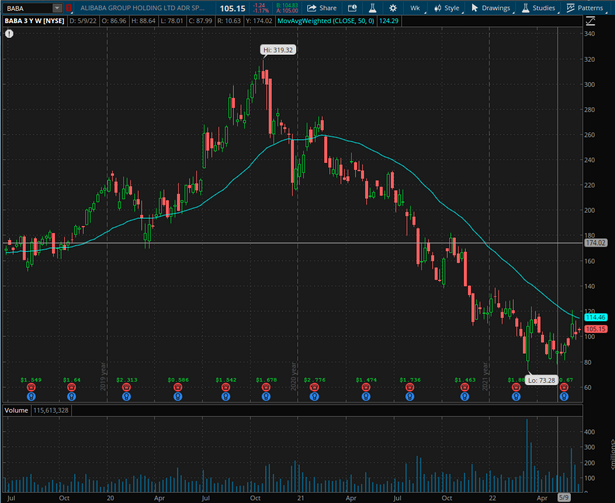Click the 5/9 date marker on time axis
The image size is (615, 503).
[x=564, y=498]
